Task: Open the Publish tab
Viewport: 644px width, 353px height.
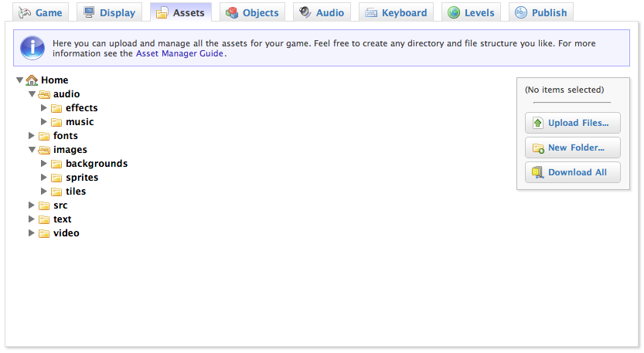Action: (541, 12)
